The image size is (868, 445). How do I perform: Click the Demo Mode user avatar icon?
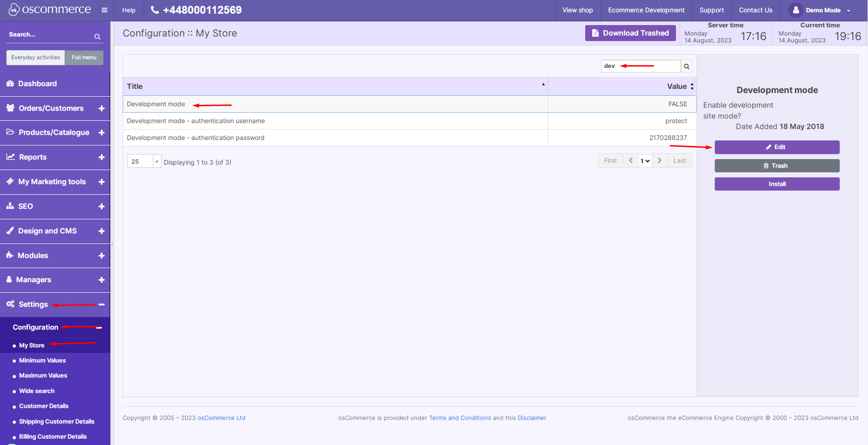pos(796,10)
